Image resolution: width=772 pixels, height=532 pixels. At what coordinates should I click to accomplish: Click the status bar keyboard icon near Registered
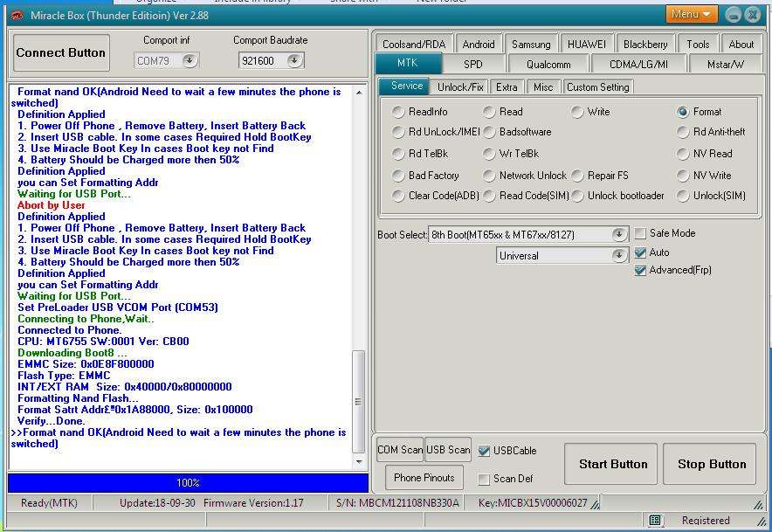click(654, 520)
